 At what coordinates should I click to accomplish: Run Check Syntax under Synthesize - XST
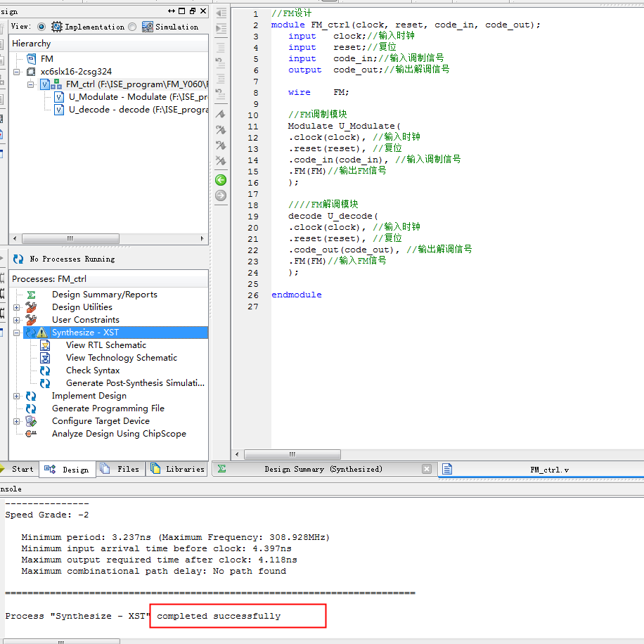click(x=92, y=370)
